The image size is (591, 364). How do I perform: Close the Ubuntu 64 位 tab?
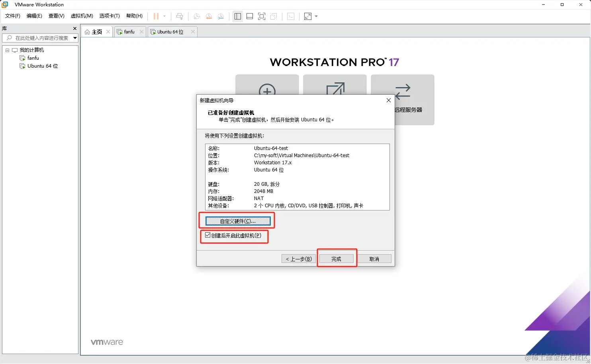[193, 32]
